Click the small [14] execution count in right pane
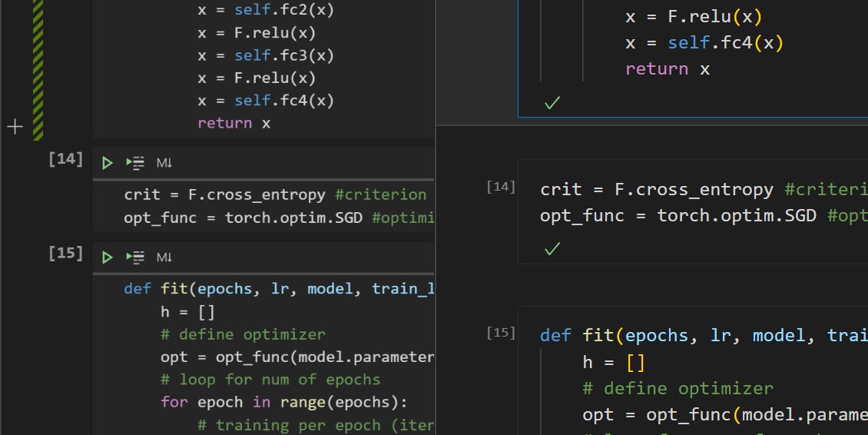The image size is (868, 435). click(x=500, y=187)
